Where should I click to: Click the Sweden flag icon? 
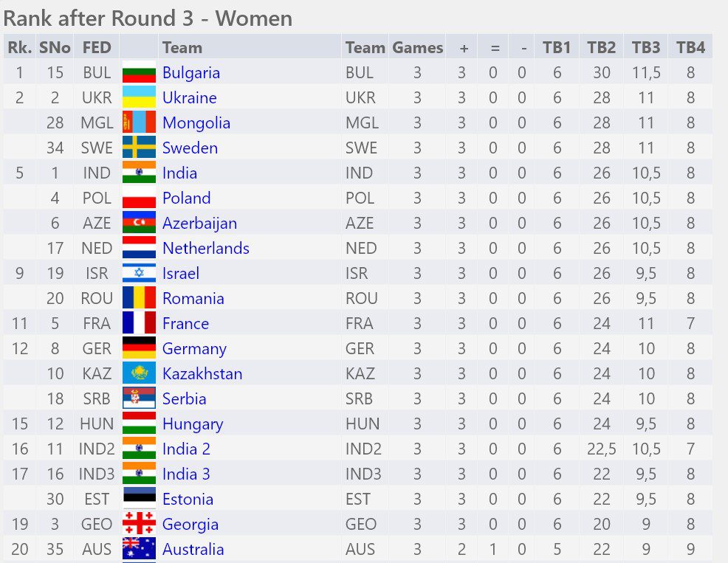click(139, 147)
